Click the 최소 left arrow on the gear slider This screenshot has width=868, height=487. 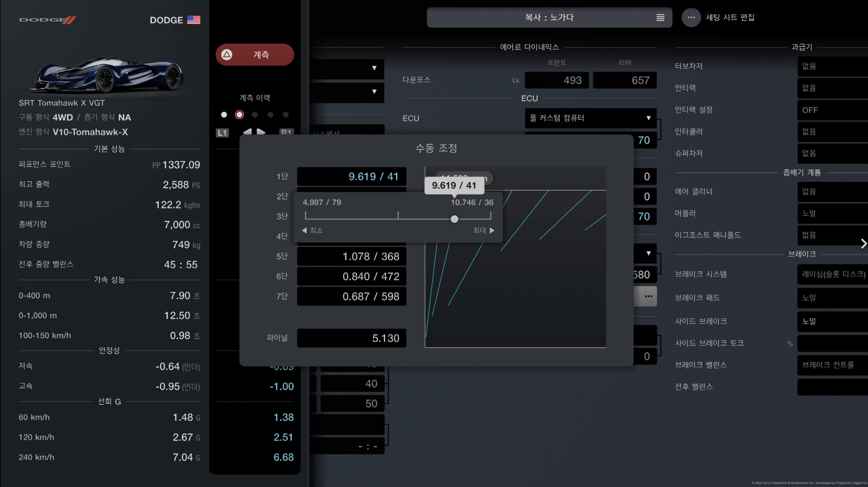click(x=304, y=230)
